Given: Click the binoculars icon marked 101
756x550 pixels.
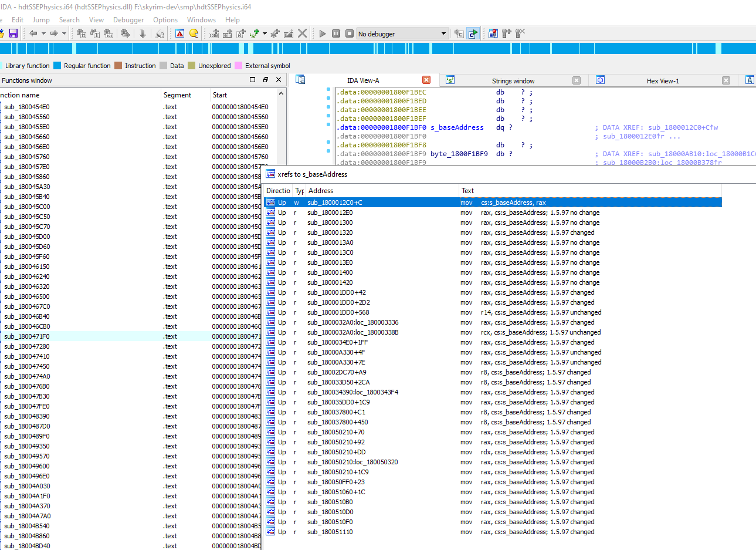Looking at the screenshot, I should click(109, 33).
